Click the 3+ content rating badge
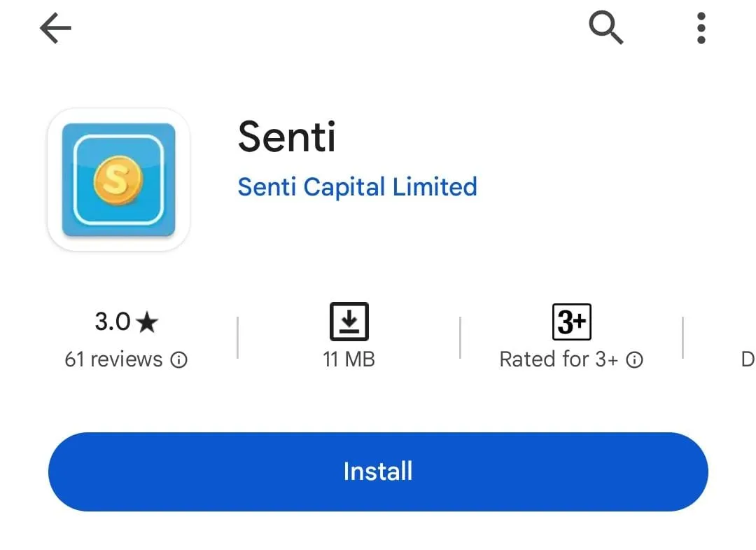The height and width of the screenshot is (550, 756). click(x=571, y=322)
